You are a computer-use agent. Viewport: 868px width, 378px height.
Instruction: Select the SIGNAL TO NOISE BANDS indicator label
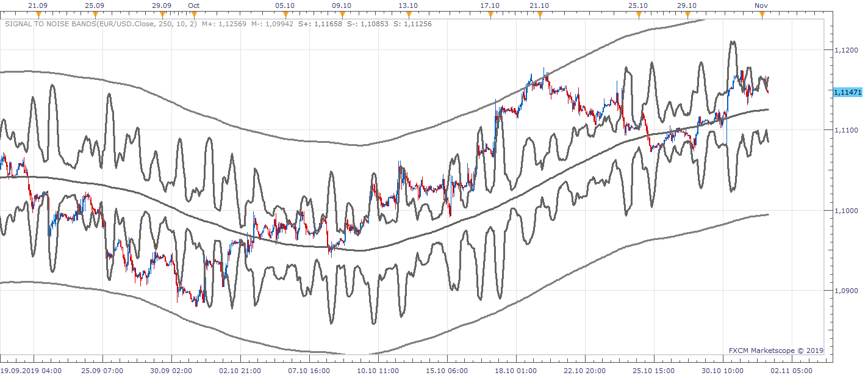[x=101, y=24]
